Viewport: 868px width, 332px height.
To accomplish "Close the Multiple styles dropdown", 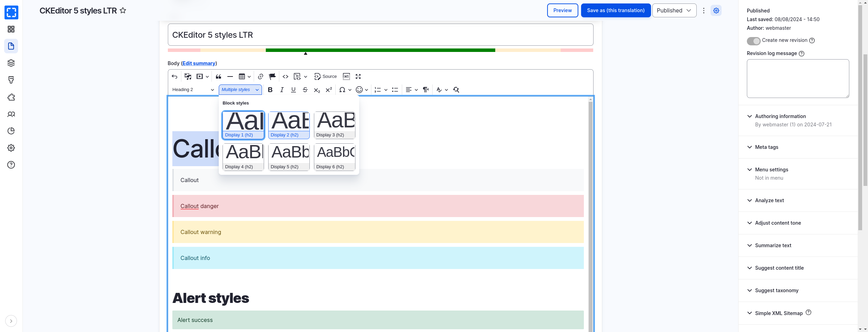I will click(240, 90).
